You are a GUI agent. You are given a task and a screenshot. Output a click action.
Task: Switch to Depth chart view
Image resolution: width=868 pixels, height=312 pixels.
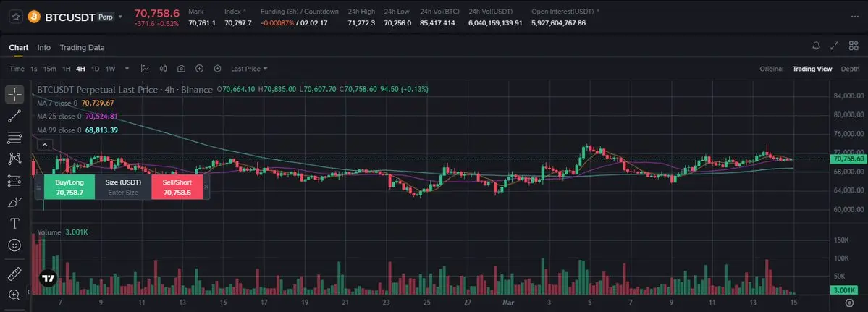tap(851, 69)
